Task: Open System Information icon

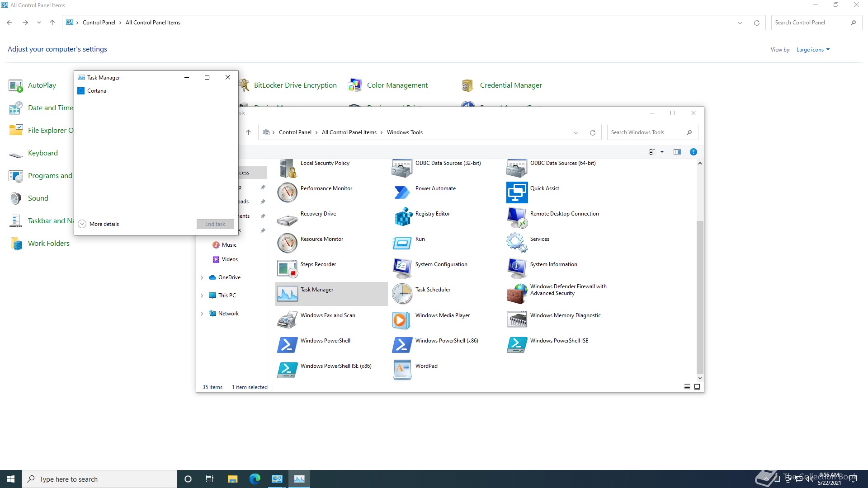Action: click(517, 269)
